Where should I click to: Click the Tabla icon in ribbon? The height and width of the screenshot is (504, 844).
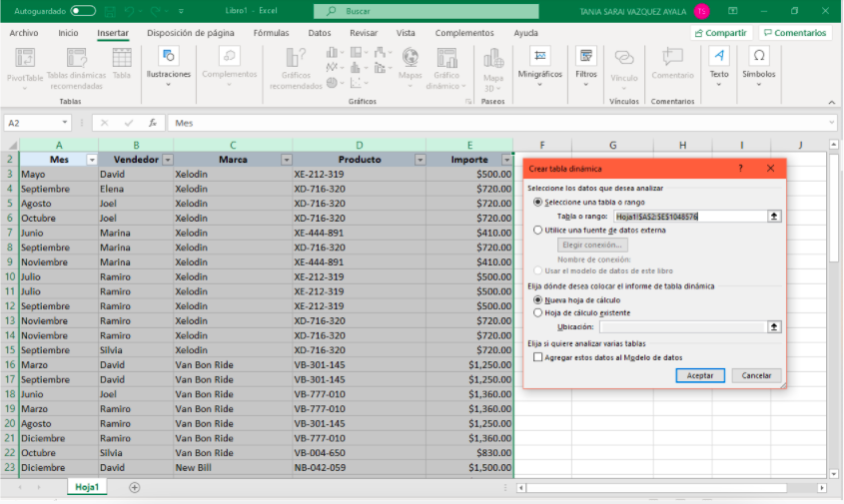coord(122,64)
